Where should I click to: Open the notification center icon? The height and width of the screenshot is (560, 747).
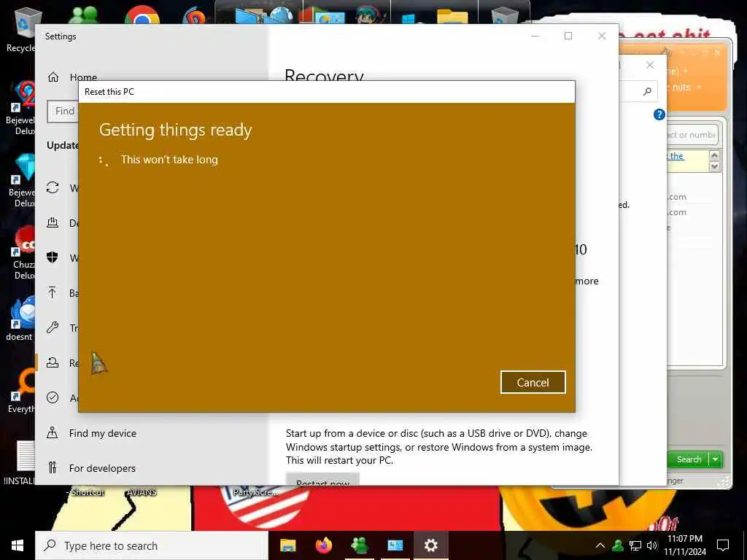(x=723, y=545)
